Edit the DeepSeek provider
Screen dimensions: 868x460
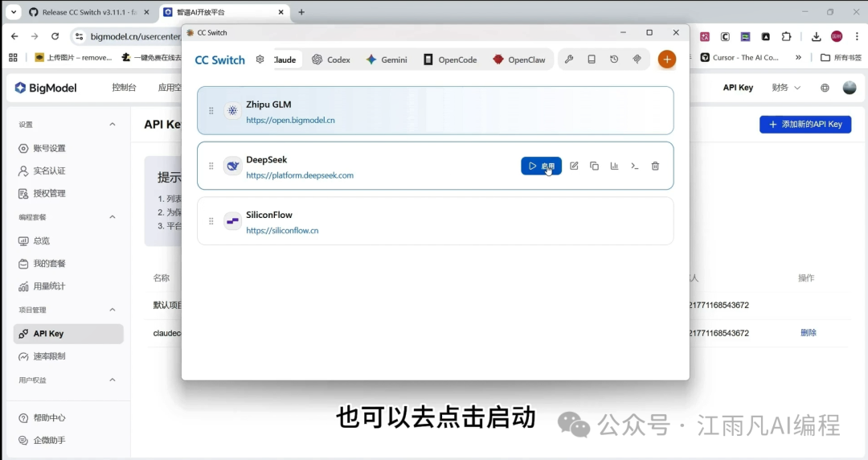coord(574,166)
